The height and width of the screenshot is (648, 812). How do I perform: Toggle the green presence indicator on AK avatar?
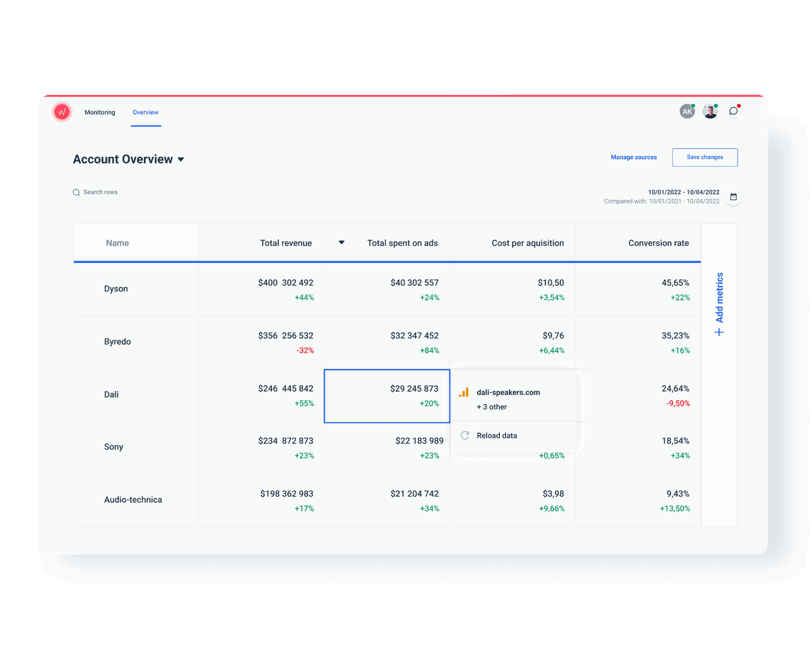(x=693, y=105)
